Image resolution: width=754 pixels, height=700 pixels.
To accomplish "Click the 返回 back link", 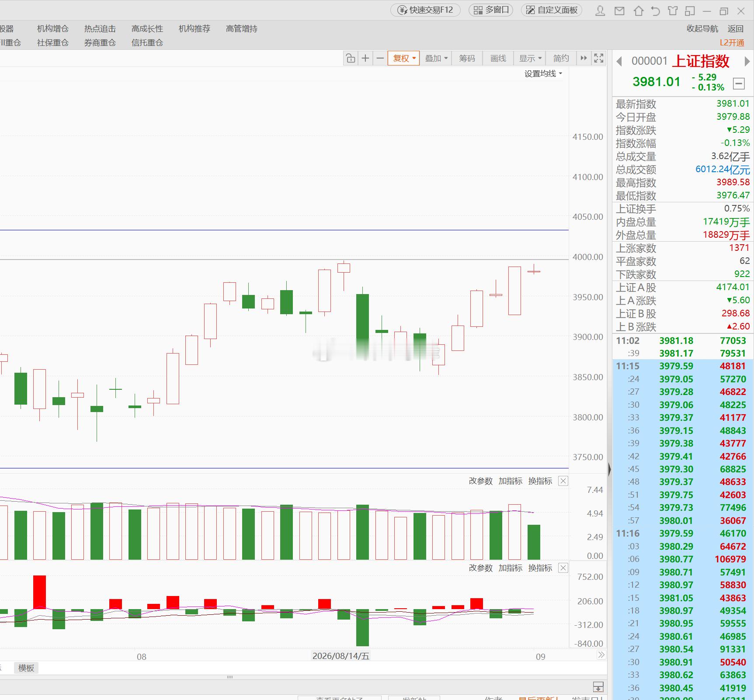I will pyautogui.click(x=735, y=29).
